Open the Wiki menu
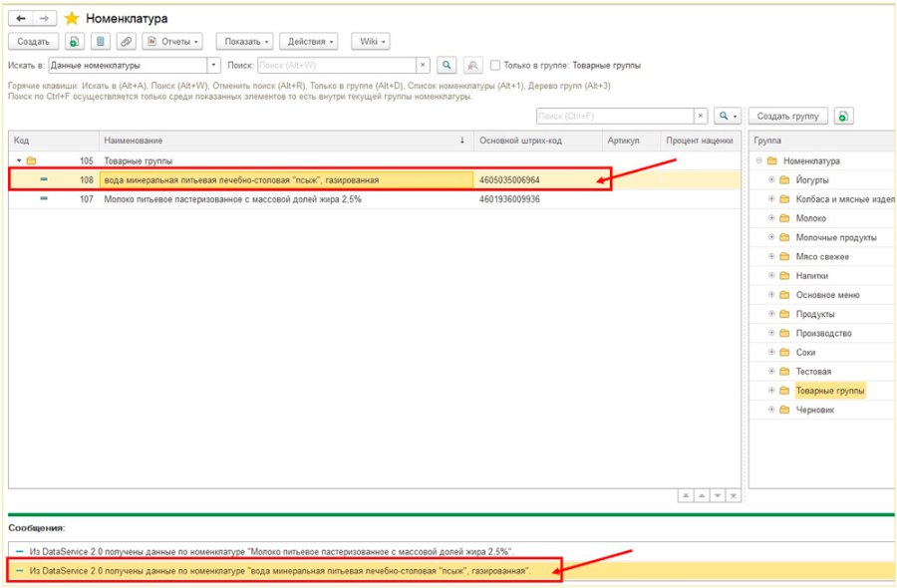This screenshot has height=588, width=897. [371, 42]
